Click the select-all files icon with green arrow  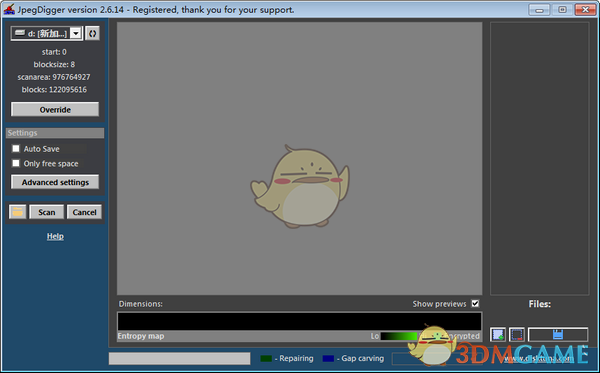tap(498, 335)
